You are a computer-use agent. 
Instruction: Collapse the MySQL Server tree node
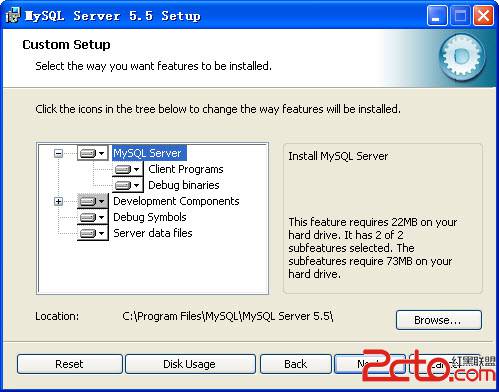(x=58, y=153)
